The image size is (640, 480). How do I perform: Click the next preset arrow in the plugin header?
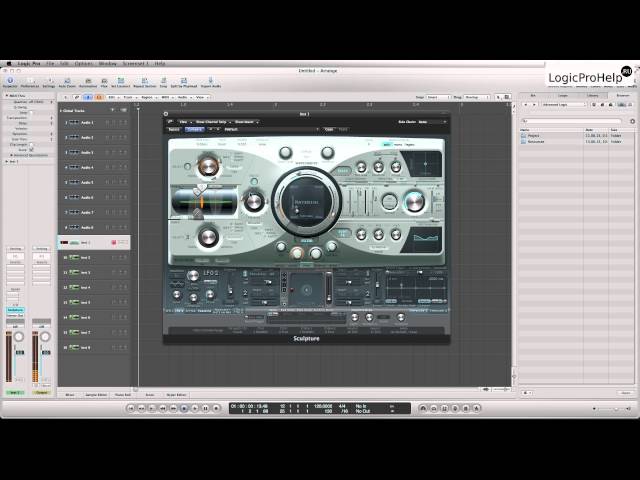(218, 129)
